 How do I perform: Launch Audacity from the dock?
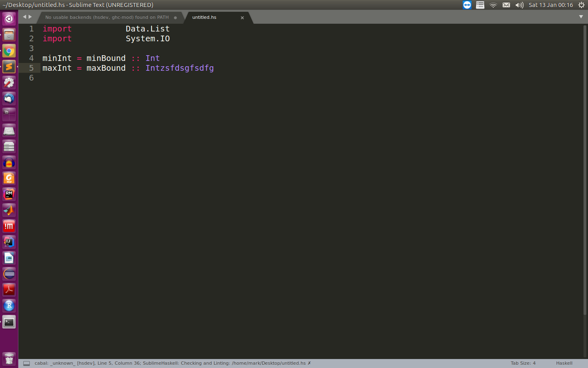tap(9, 162)
